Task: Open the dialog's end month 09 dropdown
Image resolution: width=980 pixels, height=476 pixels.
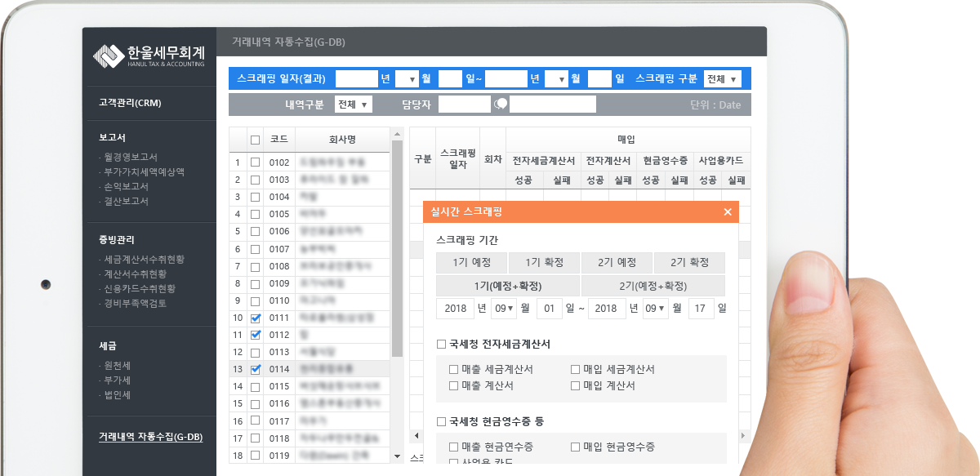Action: [x=656, y=309]
